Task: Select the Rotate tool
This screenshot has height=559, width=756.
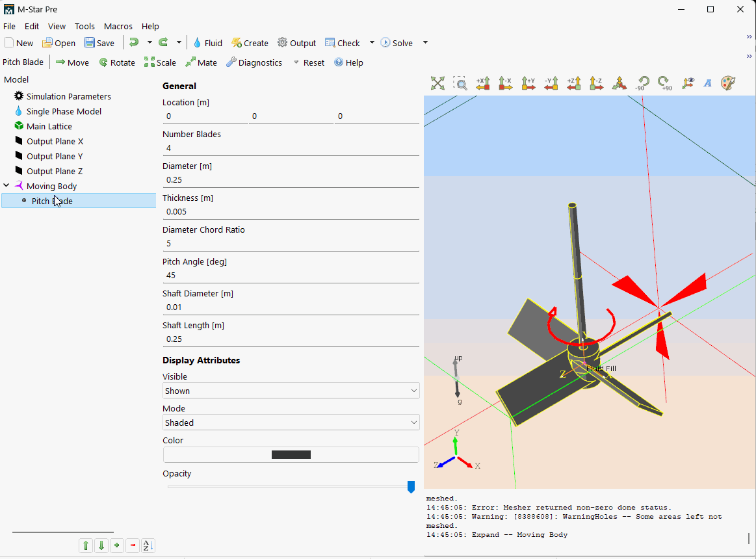Action: click(x=116, y=62)
